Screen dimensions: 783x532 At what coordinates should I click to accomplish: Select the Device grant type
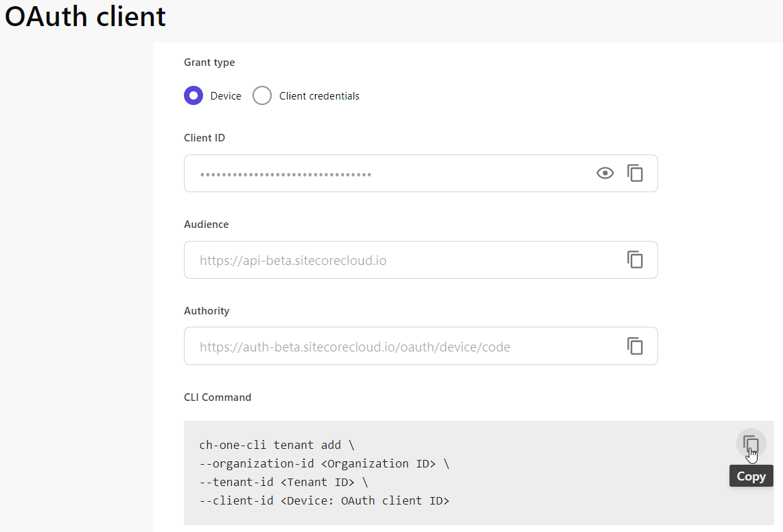pos(194,95)
